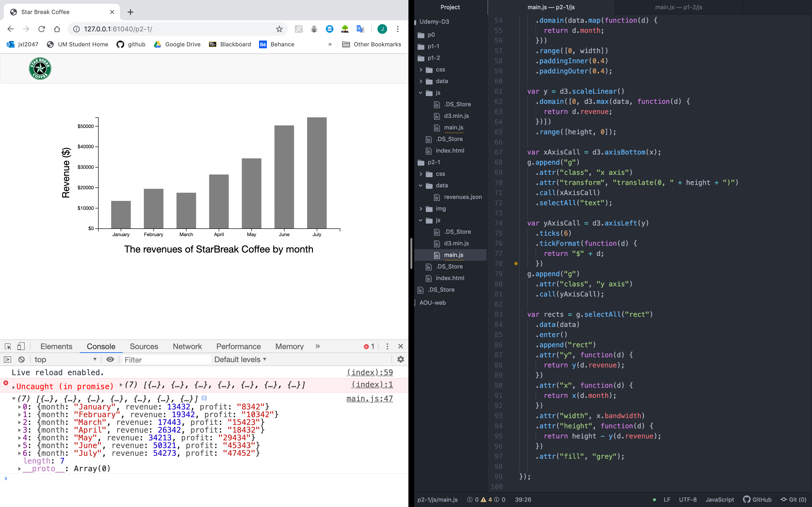Open the main.js:47 source link

pyautogui.click(x=370, y=399)
